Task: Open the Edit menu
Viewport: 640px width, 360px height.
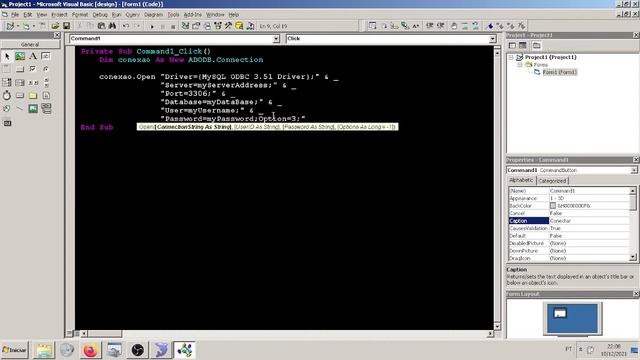Action: pyautogui.click(x=27, y=15)
